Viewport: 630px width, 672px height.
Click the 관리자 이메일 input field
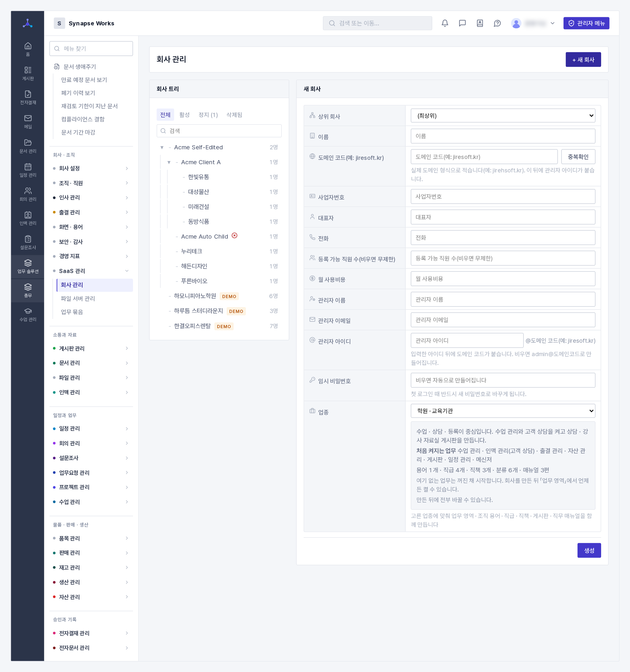point(503,320)
